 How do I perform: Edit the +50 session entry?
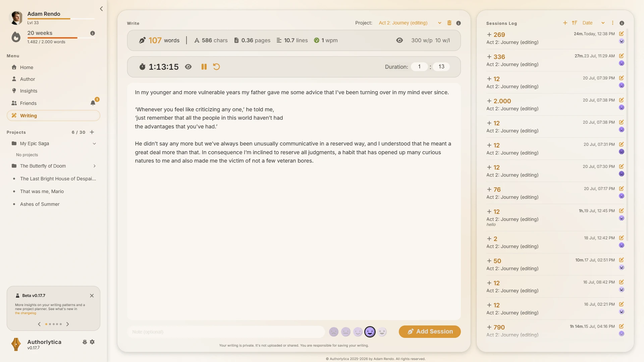click(x=621, y=260)
